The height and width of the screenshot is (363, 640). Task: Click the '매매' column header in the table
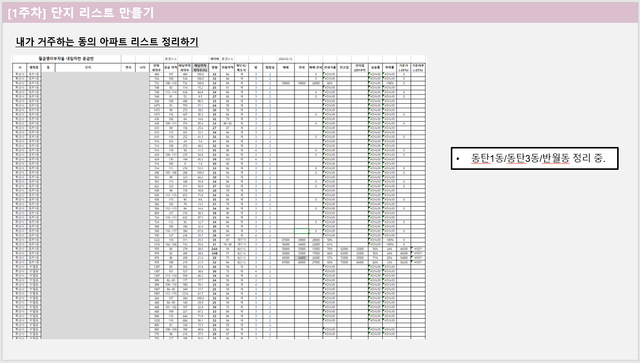coord(285,68)
